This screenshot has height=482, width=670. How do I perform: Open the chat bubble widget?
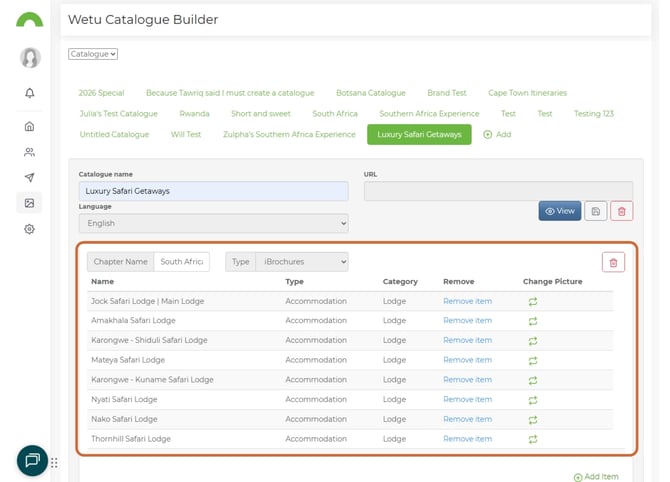click(x=32, y=460)
